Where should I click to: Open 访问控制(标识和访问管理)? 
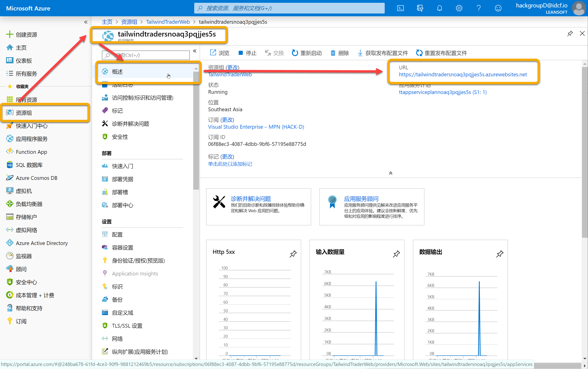tap(138, 98)
